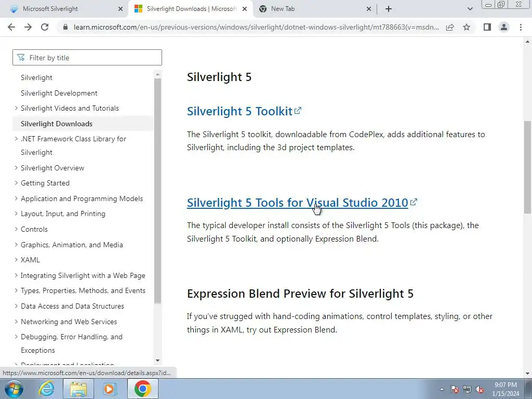
Task: Open Chrome three-dot menu
Action: tap(521, 27)
